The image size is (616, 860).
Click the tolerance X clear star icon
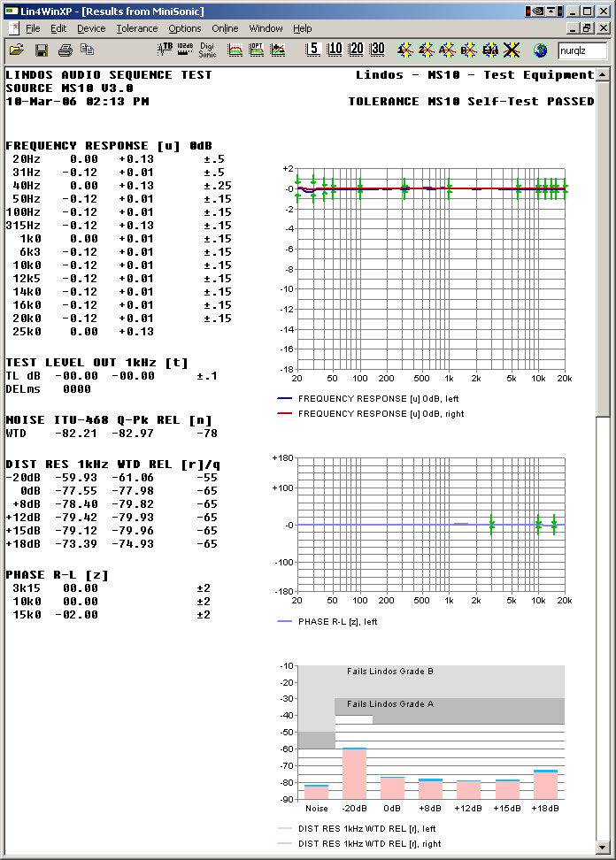(x=512, y=50)
